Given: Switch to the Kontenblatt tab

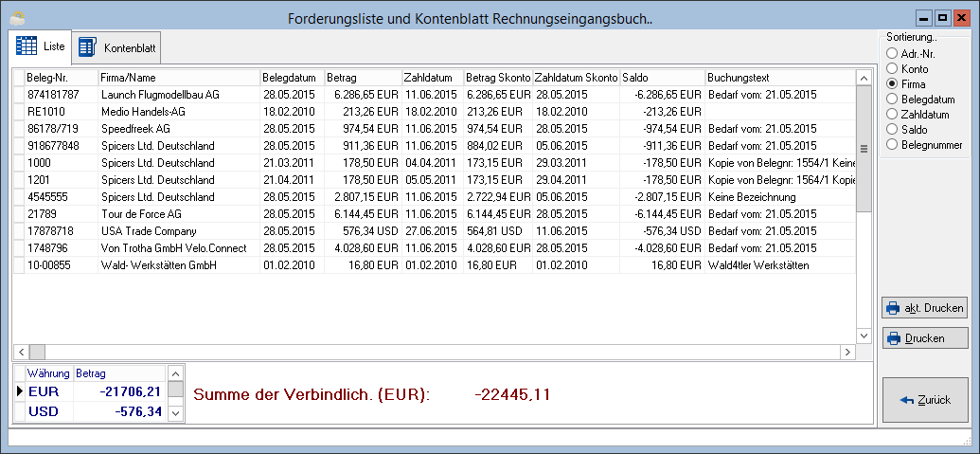Looking at the screenshot, I should [x=116, y=47].
